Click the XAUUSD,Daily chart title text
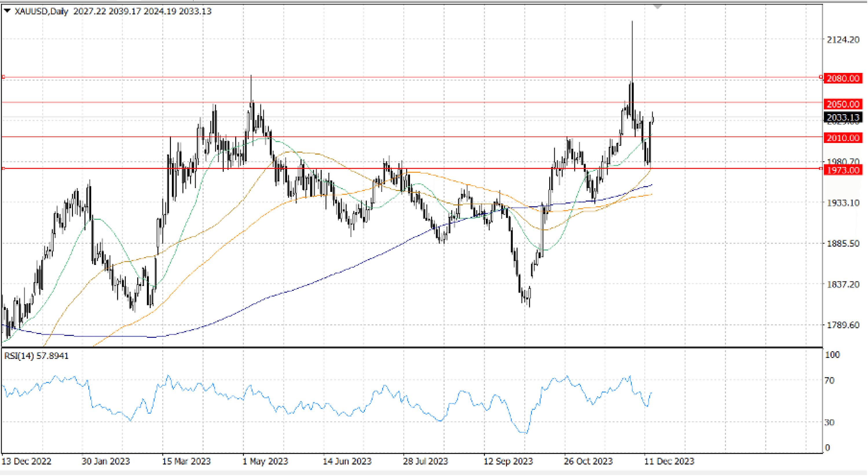 (41, 11)
